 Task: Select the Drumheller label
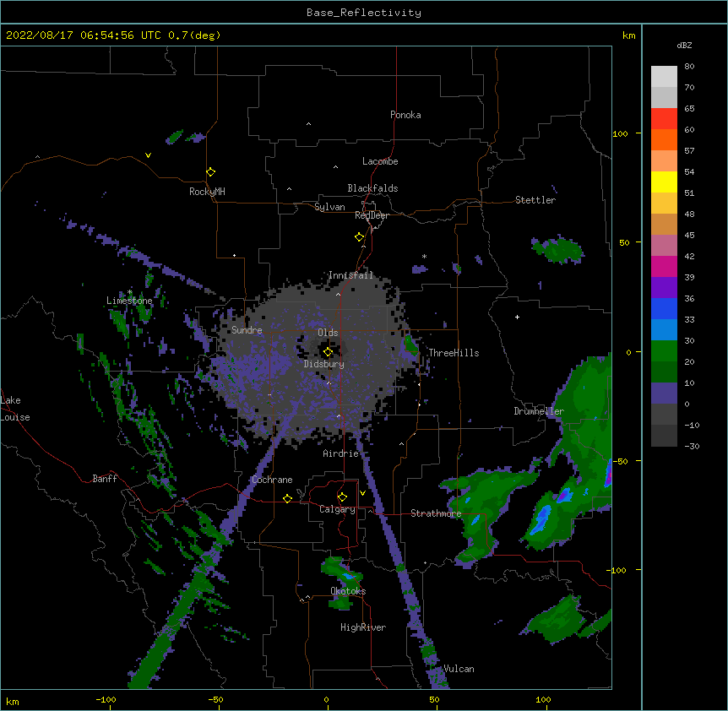click(x=539, y=411)
